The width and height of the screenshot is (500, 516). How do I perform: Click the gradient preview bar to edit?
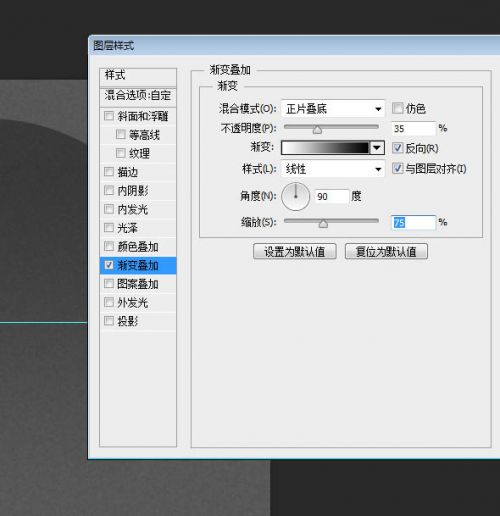point(325,148)
